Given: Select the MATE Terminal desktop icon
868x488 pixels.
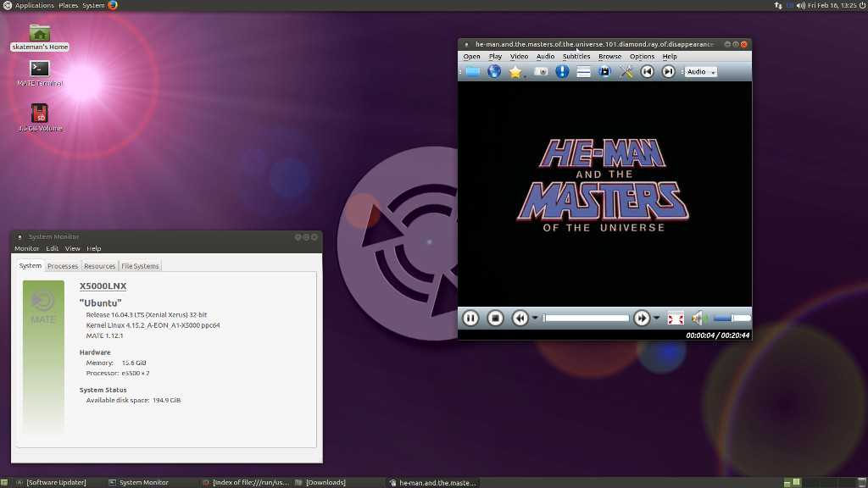Looking at the screenshot, I should (40, 73).
